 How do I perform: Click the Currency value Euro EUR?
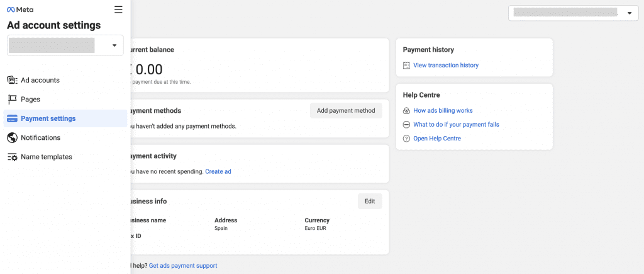coord(316,228)
